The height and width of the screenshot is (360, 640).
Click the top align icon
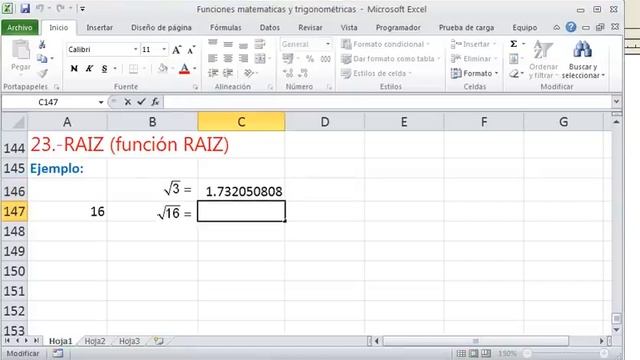[x=213, y=44]
